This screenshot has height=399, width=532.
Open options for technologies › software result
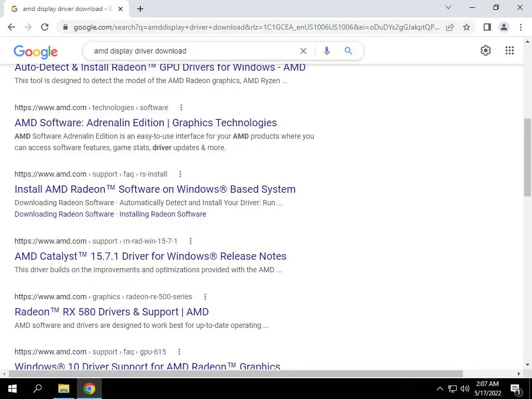(x=181, y=108)
